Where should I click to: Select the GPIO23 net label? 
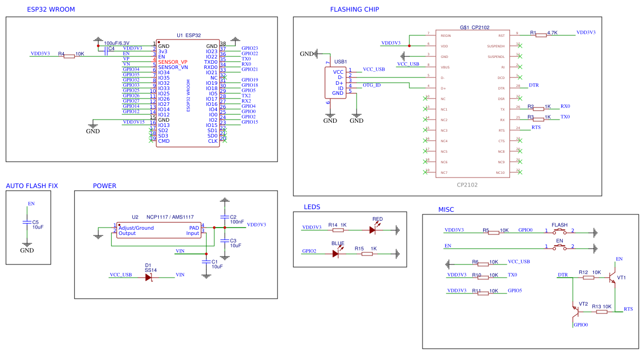[x=249, y=48]
